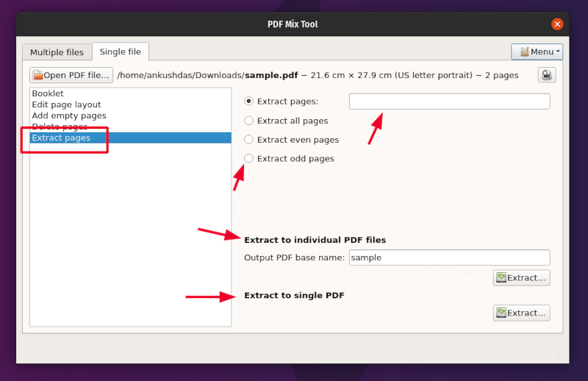Switch to the Multiple files tab
The height and width of the screenshot is (381, 588).
coord(57,52)
